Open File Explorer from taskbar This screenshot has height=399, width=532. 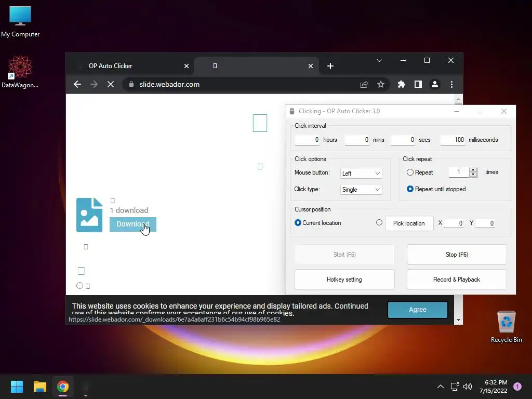pyautogui.click(x=39, y=387)
